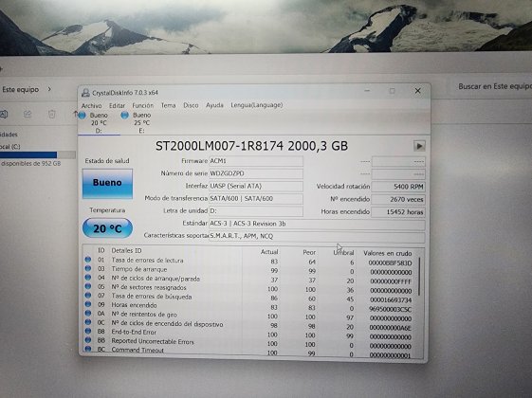The width and height of the screenshot is (532, 398).
Task: Click the Actual column header
Action: [269, 252]
